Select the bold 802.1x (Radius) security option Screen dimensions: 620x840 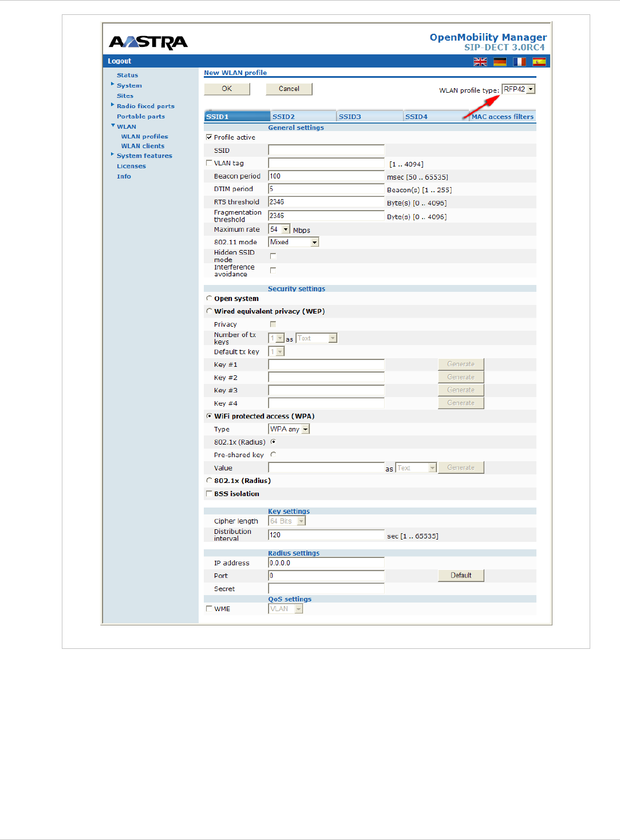pyautogui.click(x=209, y=481)
